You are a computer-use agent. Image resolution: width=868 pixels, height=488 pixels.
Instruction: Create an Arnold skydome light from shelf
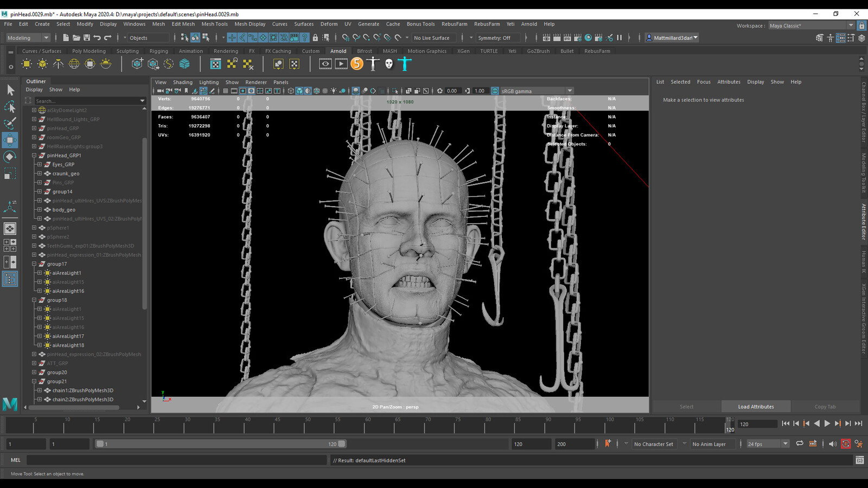74,64
